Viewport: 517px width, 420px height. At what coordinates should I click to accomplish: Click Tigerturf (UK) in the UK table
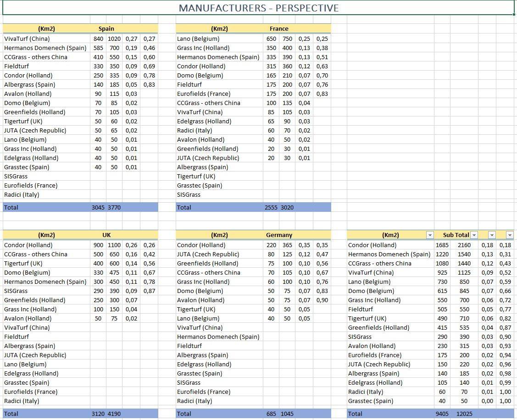[23, 263]
